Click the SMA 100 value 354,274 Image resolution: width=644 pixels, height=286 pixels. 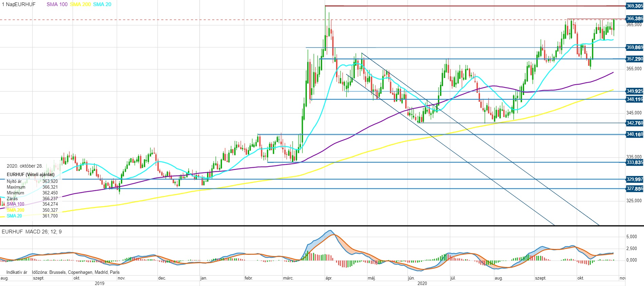tap(50, 204)
